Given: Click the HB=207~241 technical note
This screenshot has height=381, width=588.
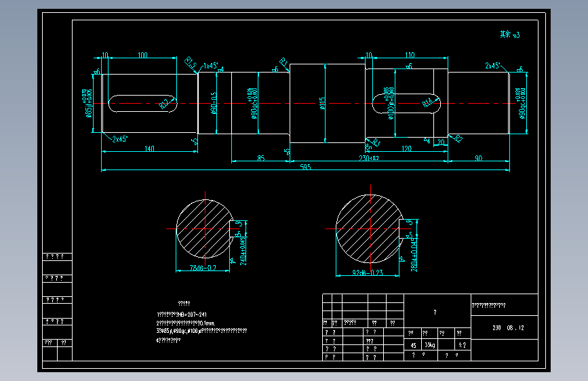Looking at the screenshot, I should [x=182, y=315].
